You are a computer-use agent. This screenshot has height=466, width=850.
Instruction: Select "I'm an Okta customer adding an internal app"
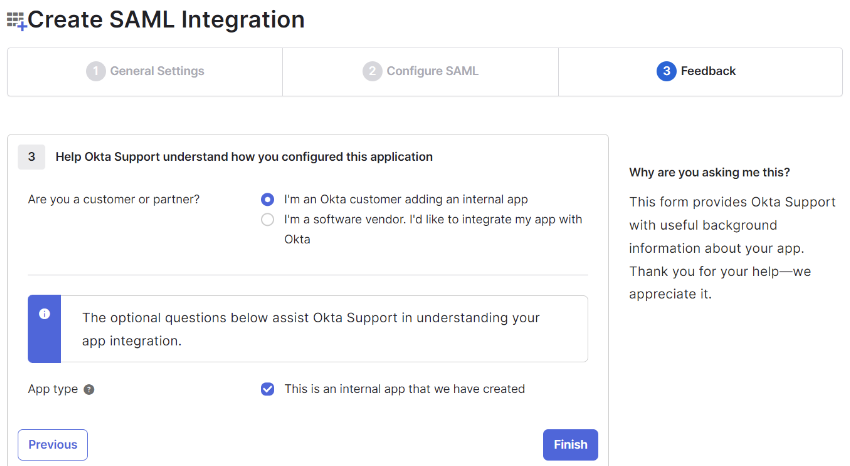(x=267, y=199)
